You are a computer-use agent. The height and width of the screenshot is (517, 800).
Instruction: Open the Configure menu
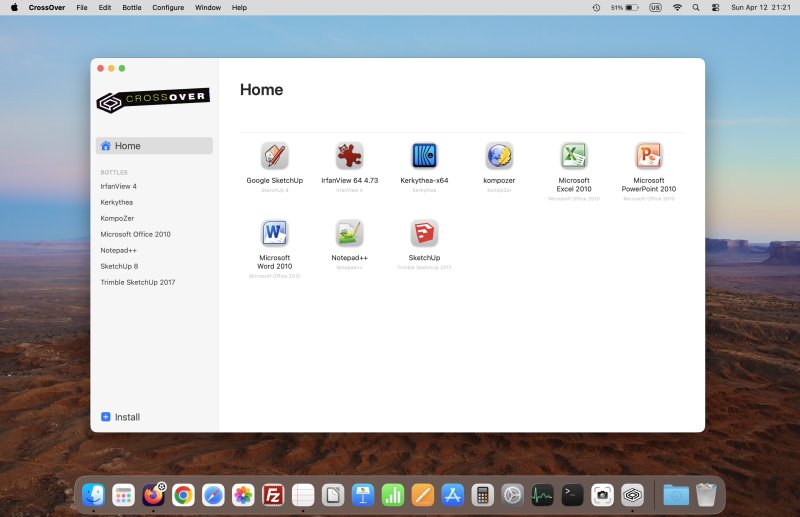coord(168,8)
